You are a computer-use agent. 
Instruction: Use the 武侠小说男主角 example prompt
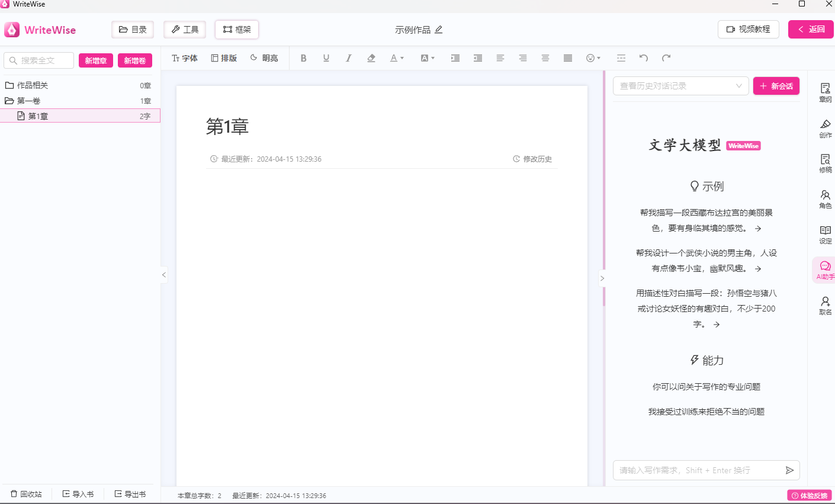(x=706, y=261)
